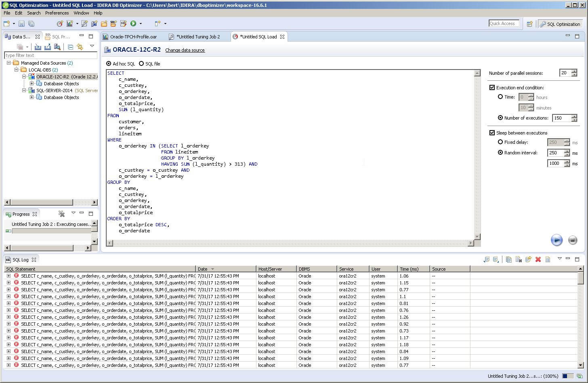Open the Preferences menu
Screen dimensions: 588x383
pyautogui.click(x=57, y=13)
